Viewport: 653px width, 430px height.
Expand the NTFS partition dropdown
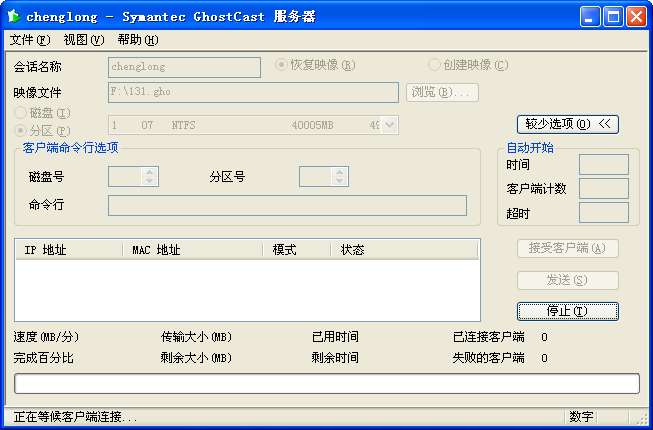pyautogui.click(x=389, y=125)
